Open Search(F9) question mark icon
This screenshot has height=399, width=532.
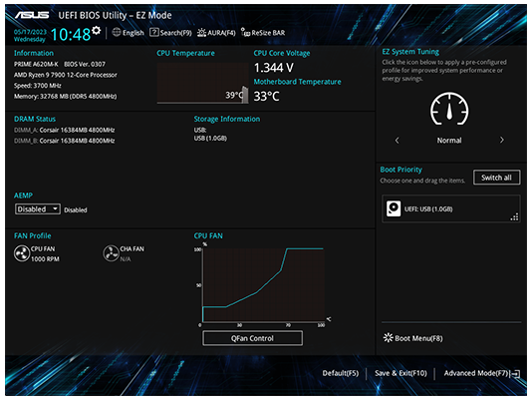click(x=154, y=32)
